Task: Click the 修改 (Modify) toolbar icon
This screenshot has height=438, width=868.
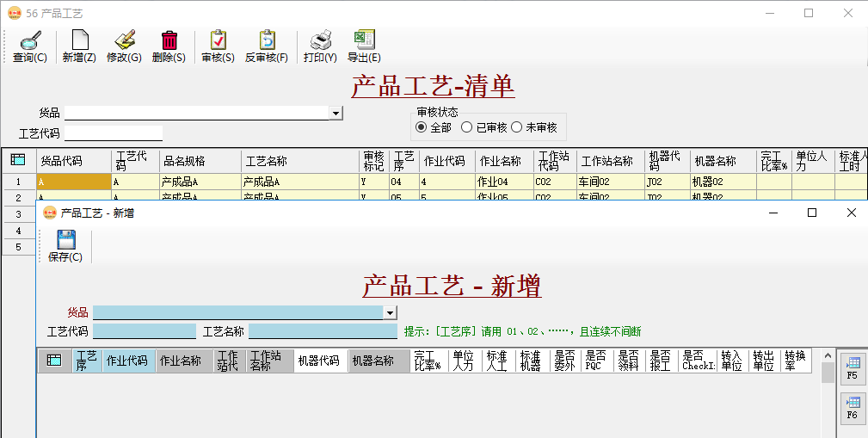Action: tap(125, 40)
